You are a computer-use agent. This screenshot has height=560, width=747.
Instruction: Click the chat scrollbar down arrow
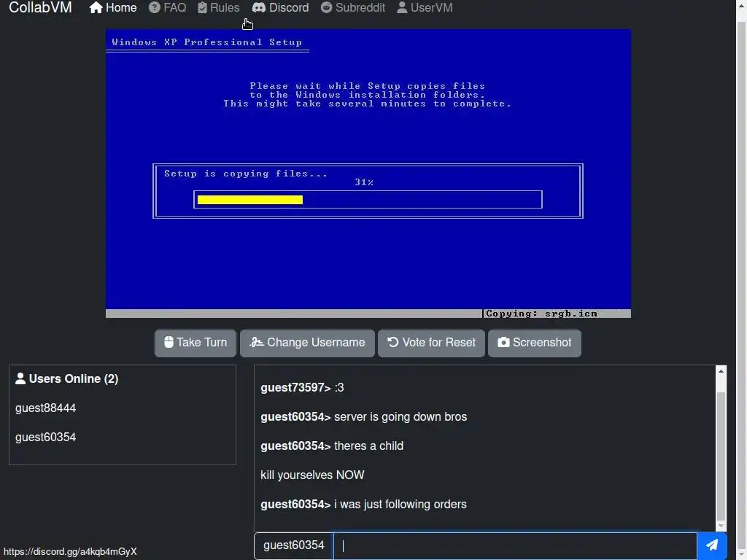point(721,526)
